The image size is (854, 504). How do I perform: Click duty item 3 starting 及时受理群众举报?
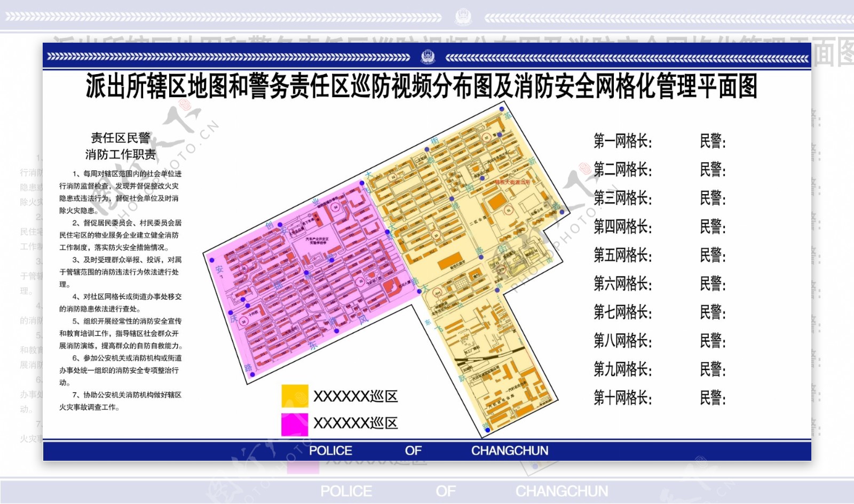coord(120,272)
